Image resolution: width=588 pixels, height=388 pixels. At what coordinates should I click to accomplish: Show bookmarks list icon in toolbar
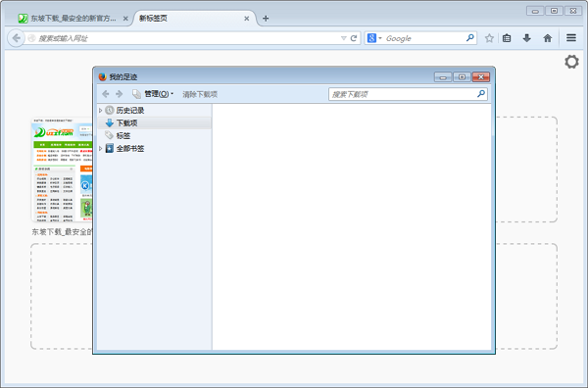(507, 38)
